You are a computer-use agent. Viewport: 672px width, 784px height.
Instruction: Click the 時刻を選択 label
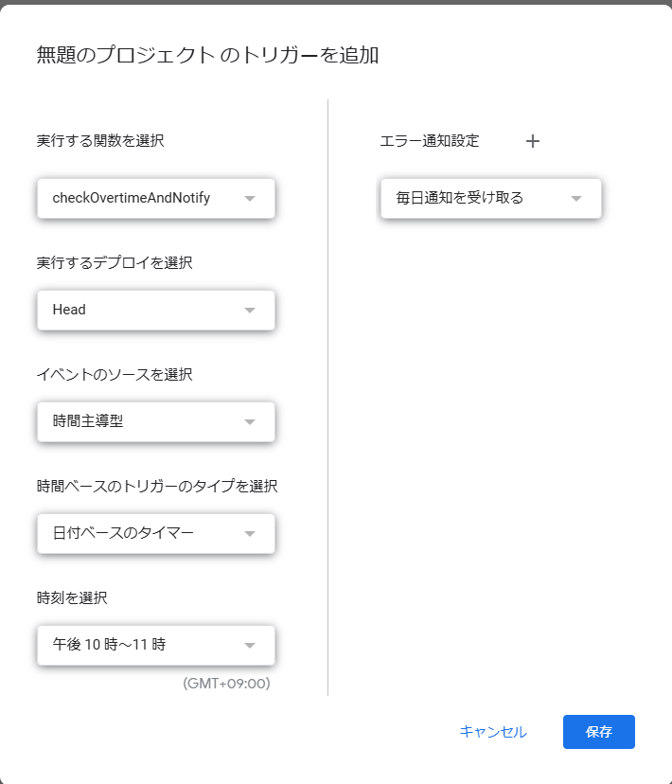pos(72,597)
